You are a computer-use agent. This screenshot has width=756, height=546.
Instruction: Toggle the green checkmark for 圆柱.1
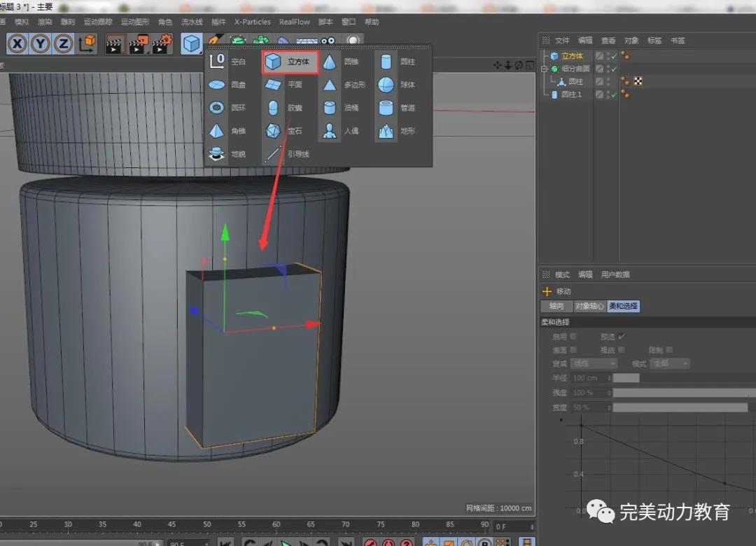point(614,94)
